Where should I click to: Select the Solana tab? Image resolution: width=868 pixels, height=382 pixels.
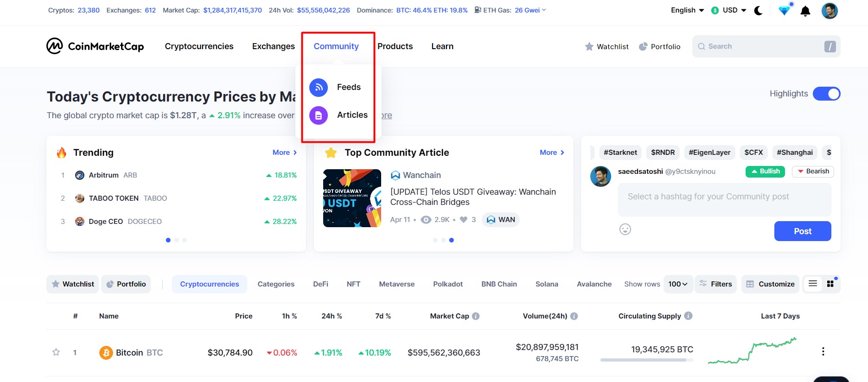click(547, 284)
